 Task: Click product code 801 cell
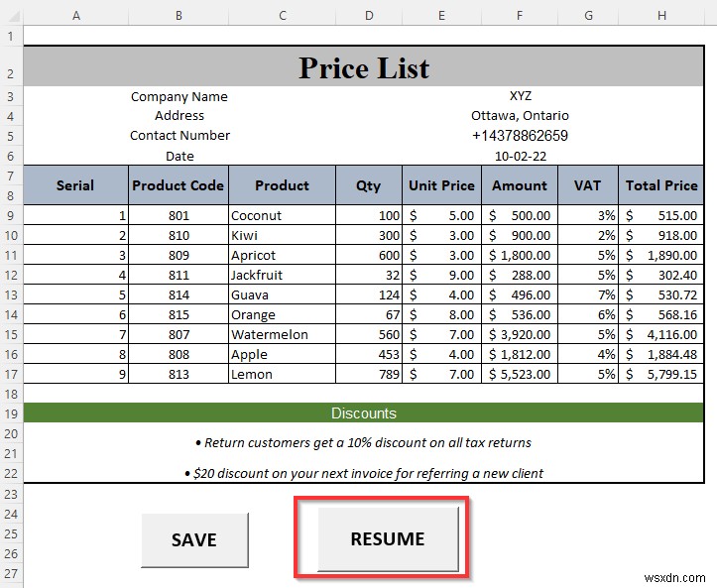point(179,215)
